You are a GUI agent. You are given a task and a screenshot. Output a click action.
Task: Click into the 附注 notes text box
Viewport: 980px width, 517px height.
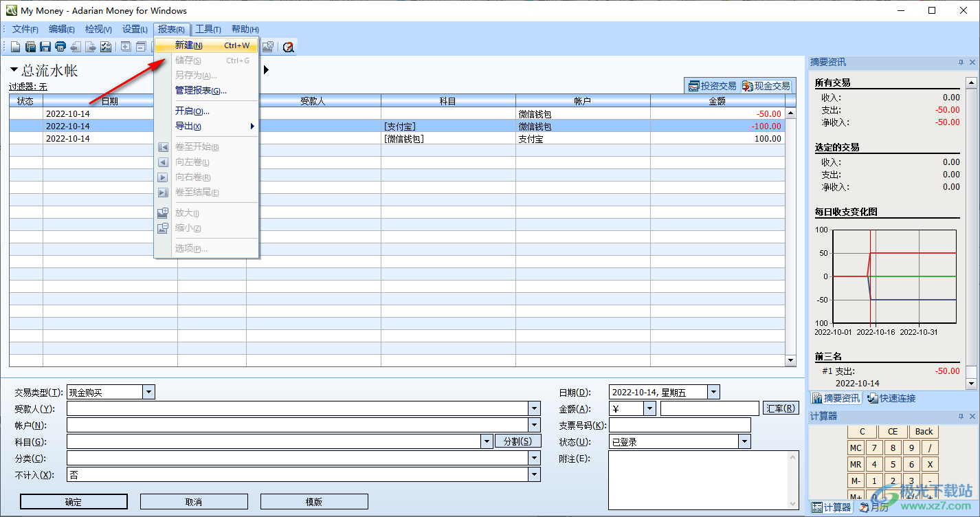click(x=703, y=480)
